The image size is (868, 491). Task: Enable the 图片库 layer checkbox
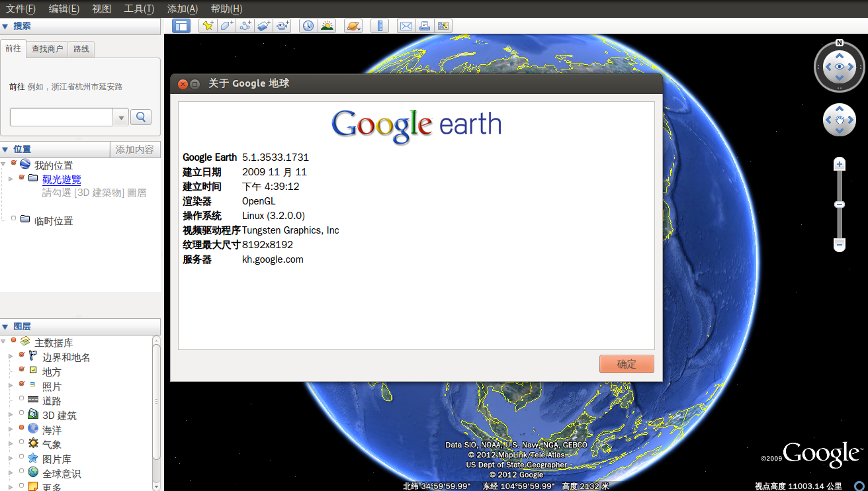(22, 457)
